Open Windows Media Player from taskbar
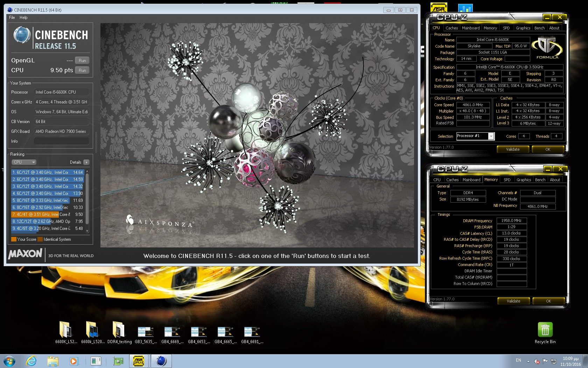588x368 pixels. coord(74,361)
